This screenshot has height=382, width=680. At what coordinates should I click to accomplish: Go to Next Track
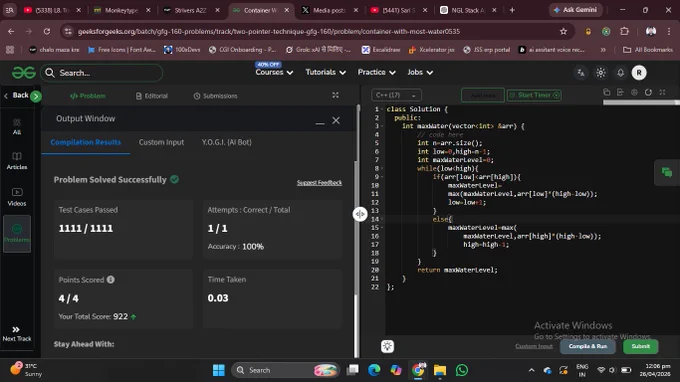[16, 334]
